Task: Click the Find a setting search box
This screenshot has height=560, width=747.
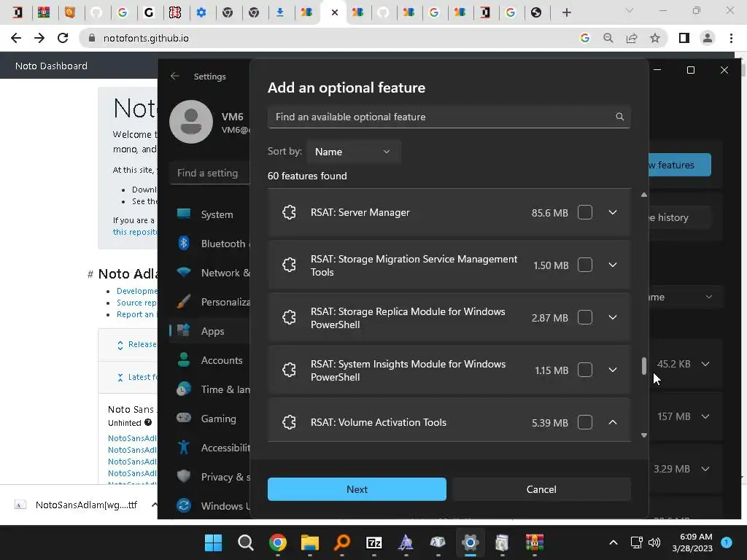Action: pos(209,173)
